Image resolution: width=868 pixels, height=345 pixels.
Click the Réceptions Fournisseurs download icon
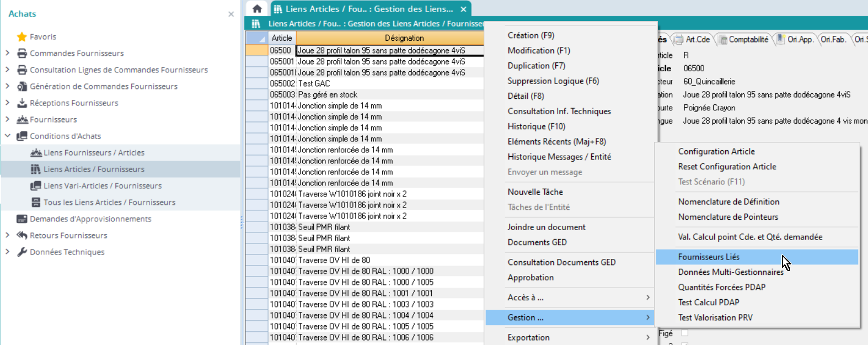22,103
